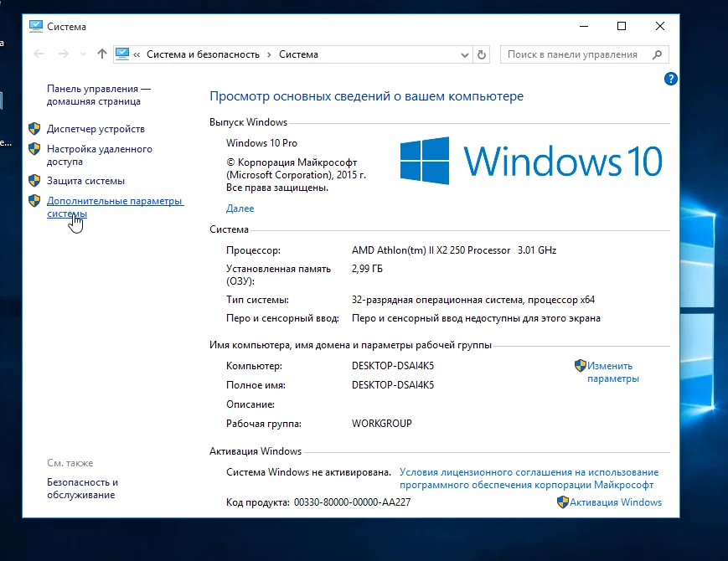
Task: Open recent locations dropdown arrow
Action: 83,54
